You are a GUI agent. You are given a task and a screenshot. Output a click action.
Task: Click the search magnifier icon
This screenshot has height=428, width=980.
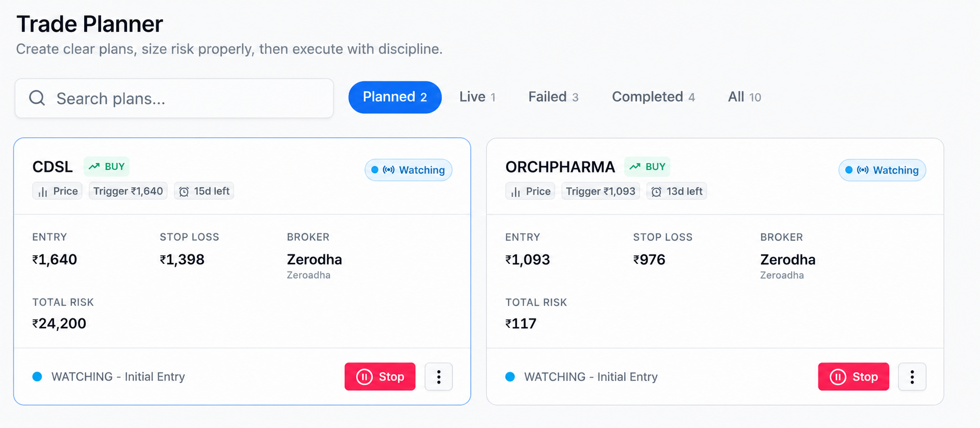pos(37,98)
